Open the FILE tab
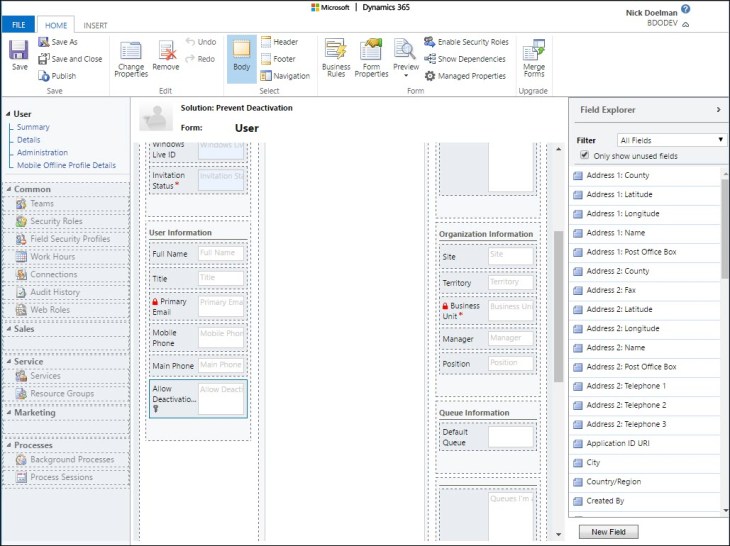Viewport: 730px width, 546px height. tap(20, 24)
